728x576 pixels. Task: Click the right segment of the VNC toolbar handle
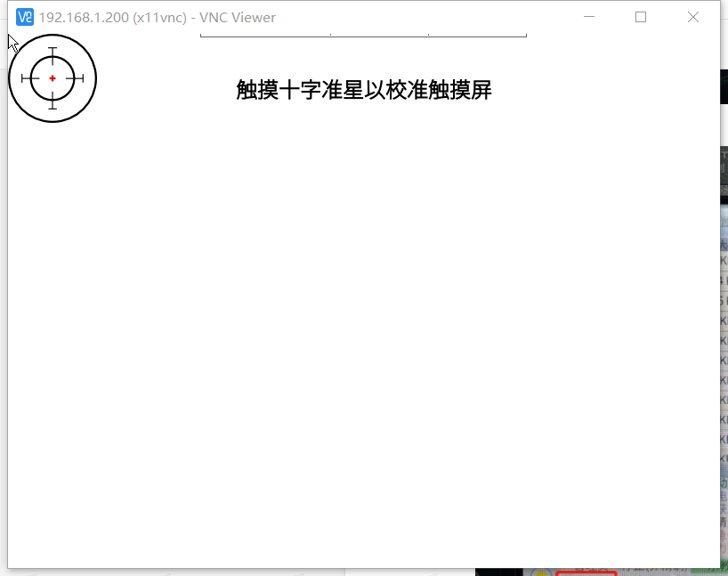477,35
